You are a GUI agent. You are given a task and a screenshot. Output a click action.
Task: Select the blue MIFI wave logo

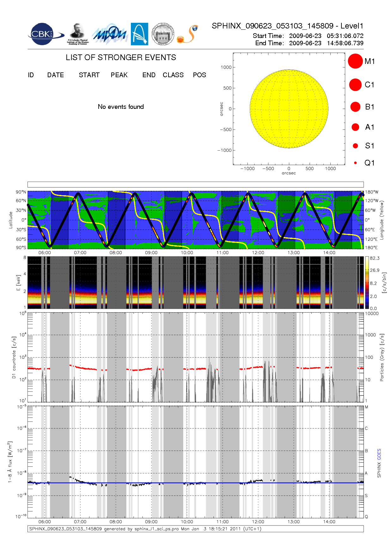[x=110, y=34]
